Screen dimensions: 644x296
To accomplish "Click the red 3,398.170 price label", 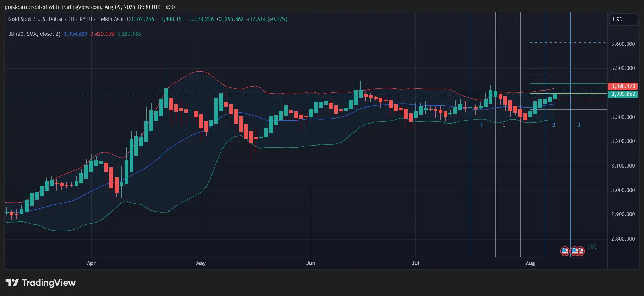I will click(x=623, y=86).
